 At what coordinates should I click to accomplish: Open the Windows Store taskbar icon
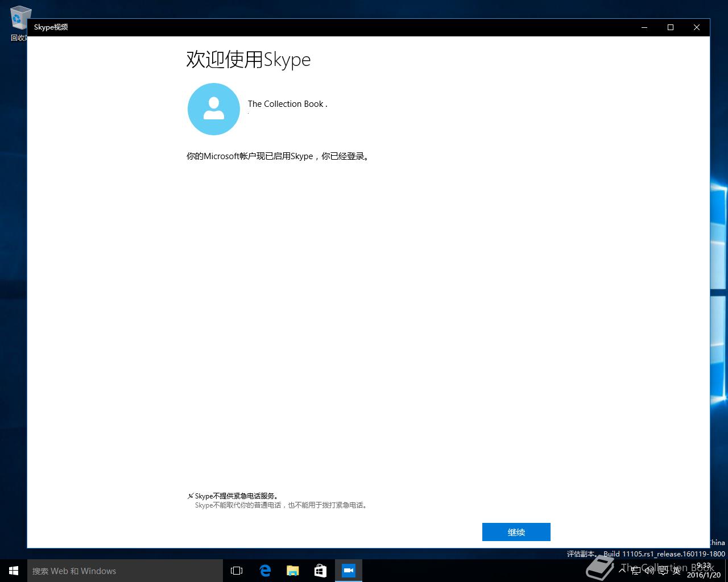(x=321, y=571)
